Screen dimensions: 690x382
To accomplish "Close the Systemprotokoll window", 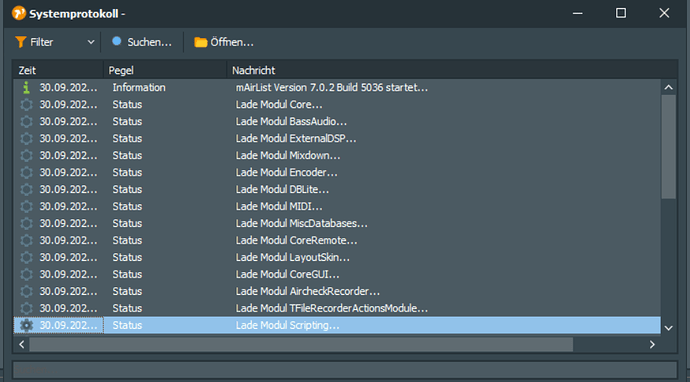I will pos(664,13).
